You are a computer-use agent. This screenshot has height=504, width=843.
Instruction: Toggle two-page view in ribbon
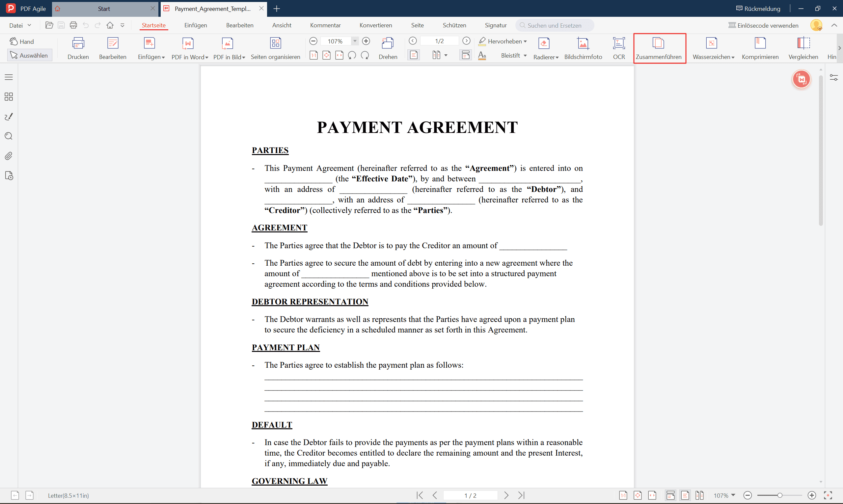[436, 55]
